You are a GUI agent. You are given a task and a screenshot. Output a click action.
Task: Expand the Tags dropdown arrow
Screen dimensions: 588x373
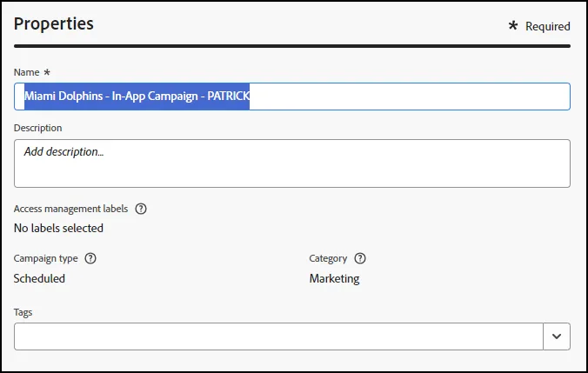tap(557, 336)
